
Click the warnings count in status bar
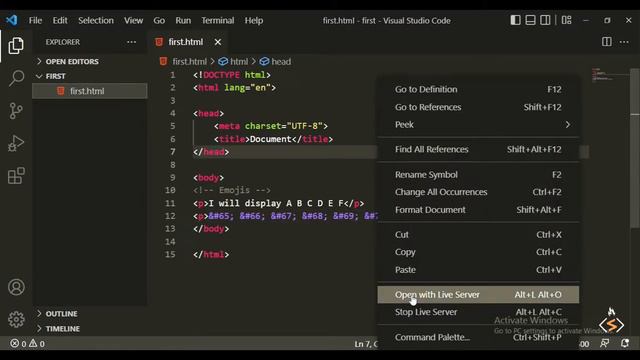(37, 344)
